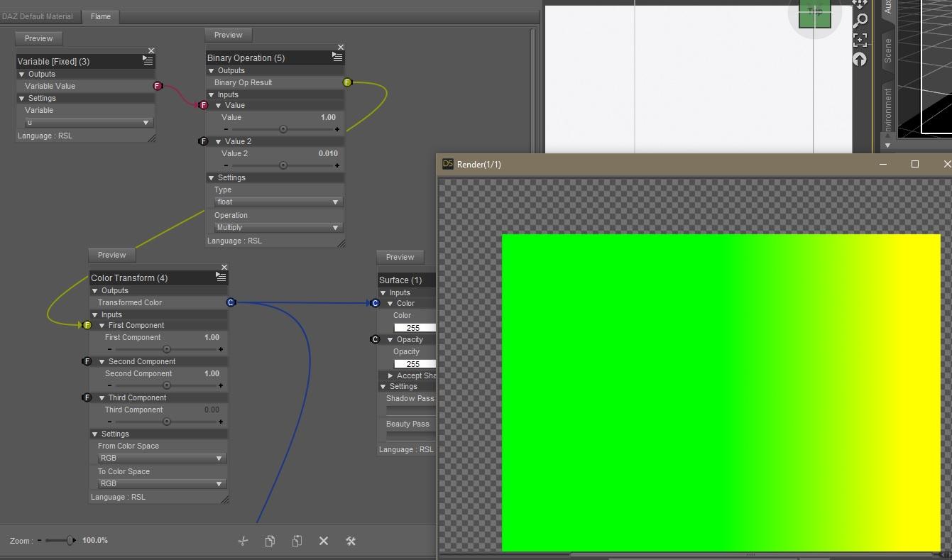This screenshot has width=952, height=560.
Task: Click Preview above Surface brick
Action: pos(400,257)
